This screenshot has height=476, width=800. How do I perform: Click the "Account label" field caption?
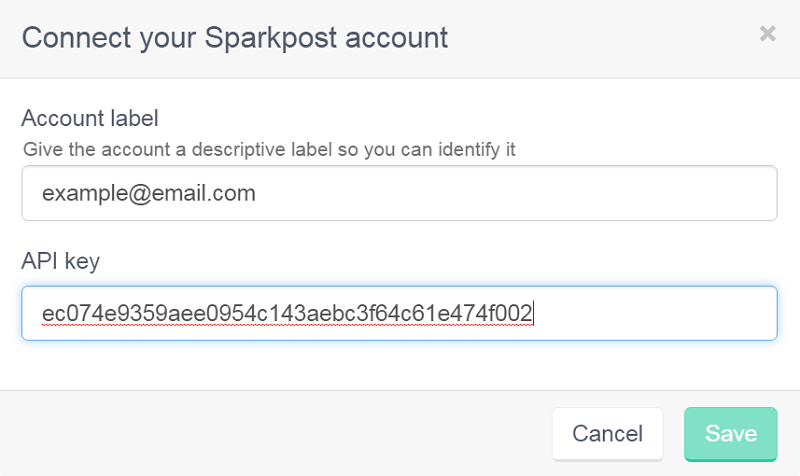point(90,118)
